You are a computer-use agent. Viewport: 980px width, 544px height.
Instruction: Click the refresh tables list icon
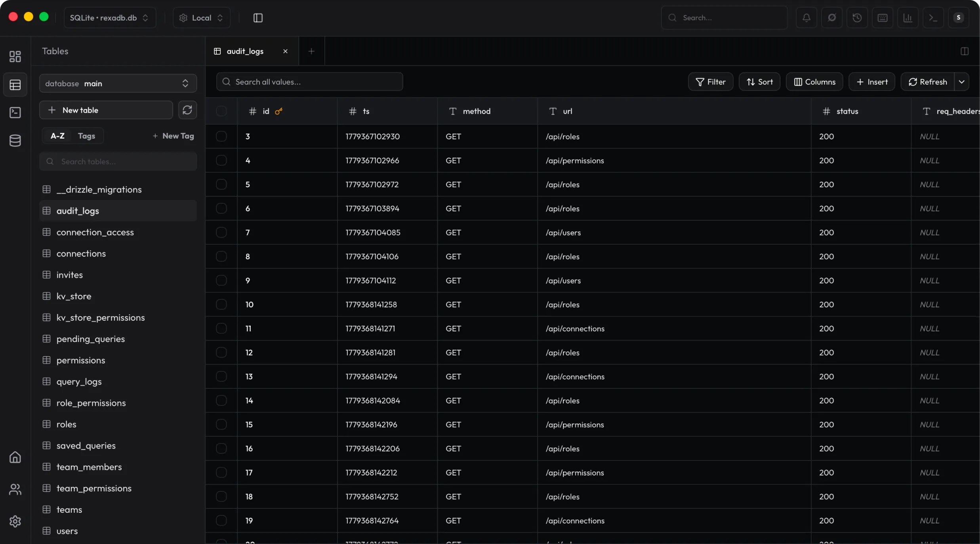187,110
